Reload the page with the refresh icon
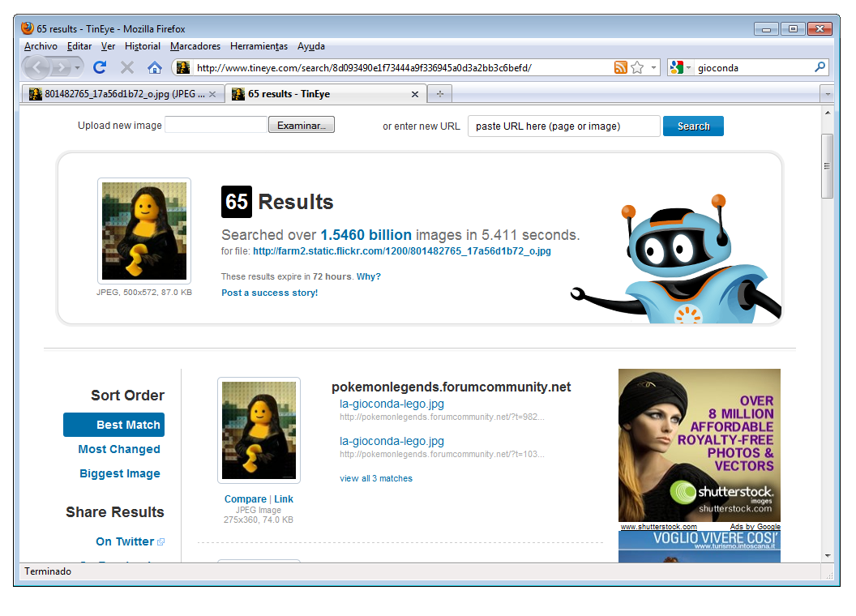This screenshot has height=616, width=856. (x=100, y=67)
